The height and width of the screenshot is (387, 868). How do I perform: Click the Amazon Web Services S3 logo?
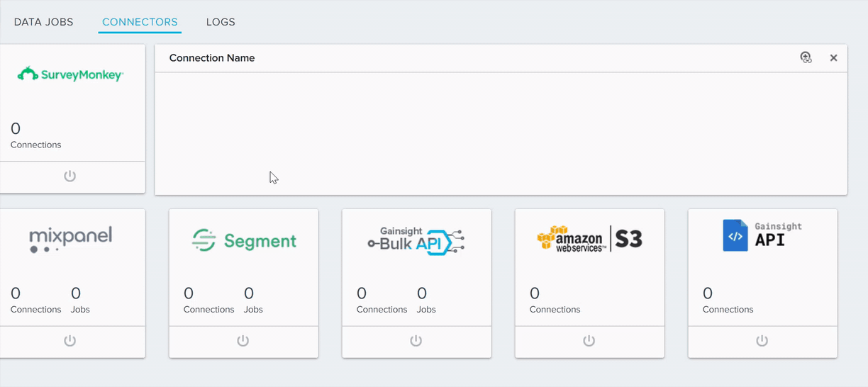[x=589, y=239]
